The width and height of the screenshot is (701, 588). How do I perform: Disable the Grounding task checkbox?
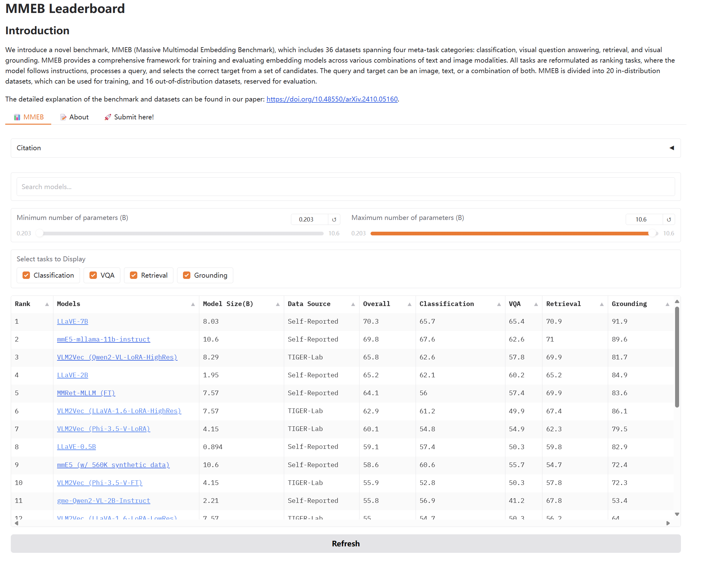pyautogui.click(x=187, y=275)
